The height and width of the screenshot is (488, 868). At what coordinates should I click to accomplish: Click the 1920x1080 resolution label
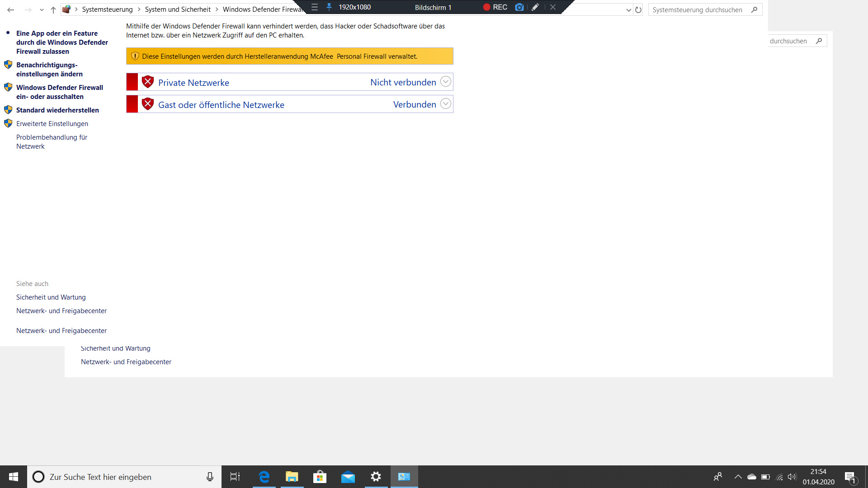point(355,7)
